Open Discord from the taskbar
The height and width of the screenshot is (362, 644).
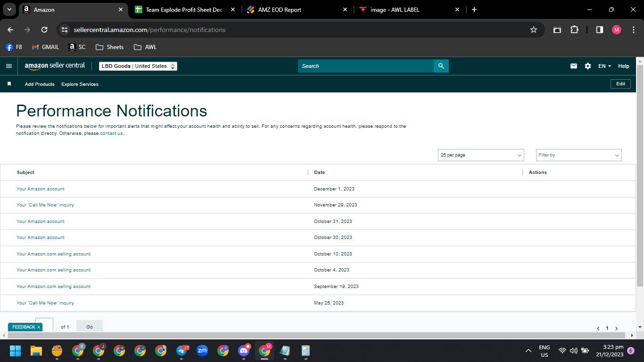click(244, 351)
